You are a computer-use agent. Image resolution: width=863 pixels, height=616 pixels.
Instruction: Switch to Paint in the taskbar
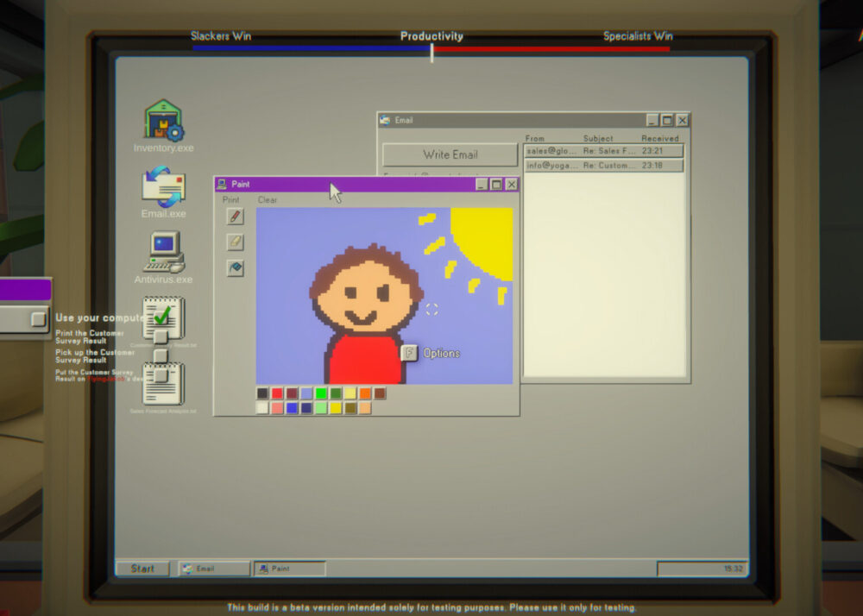289,569
